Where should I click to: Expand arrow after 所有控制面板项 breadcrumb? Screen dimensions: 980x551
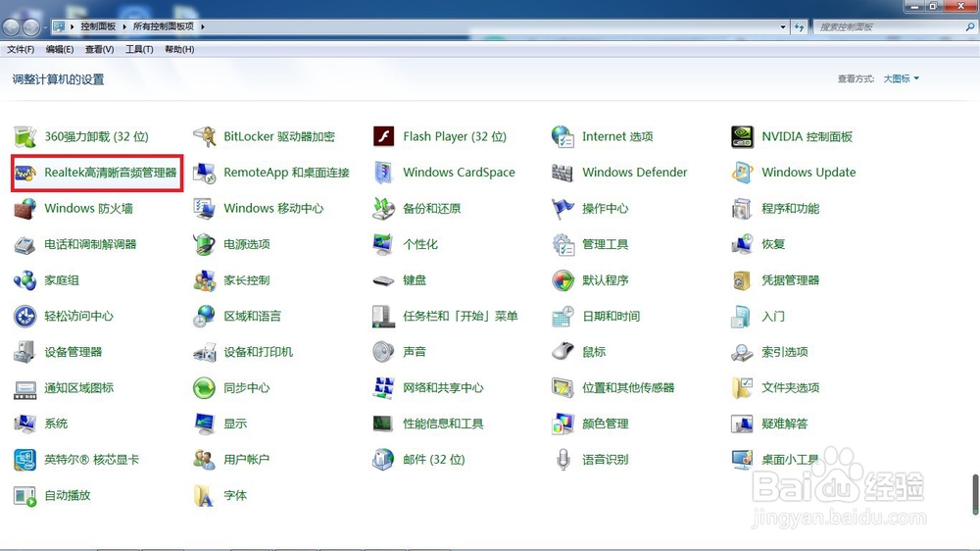203,26
